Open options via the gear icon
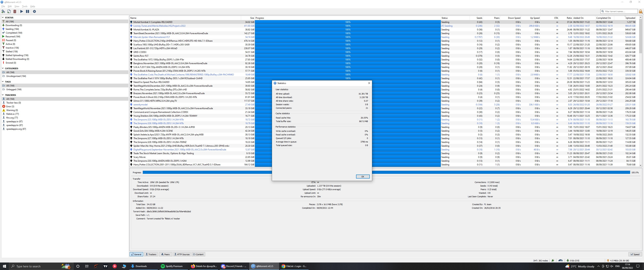This screenshot has height=270, width=644. tap(34, 11)
